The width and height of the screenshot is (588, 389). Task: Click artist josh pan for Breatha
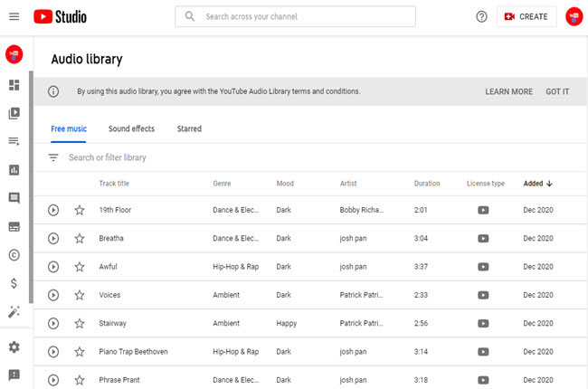pos(353,239)
